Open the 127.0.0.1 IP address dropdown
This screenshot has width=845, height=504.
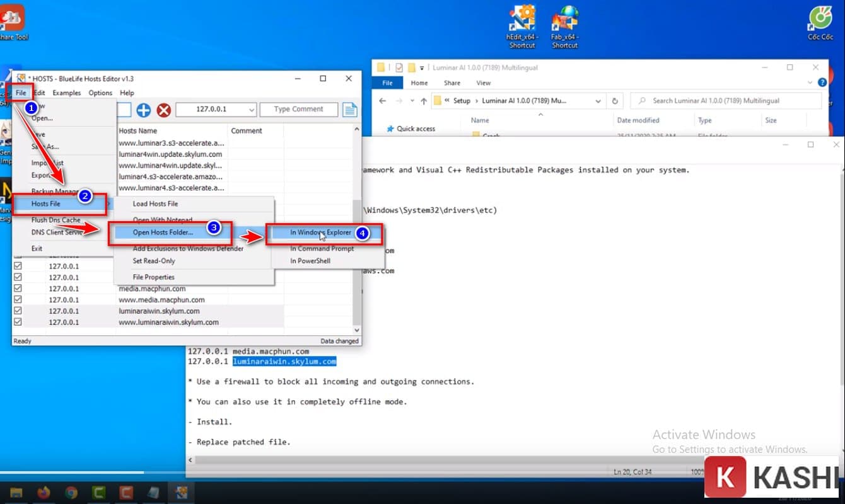pos(252,110)
